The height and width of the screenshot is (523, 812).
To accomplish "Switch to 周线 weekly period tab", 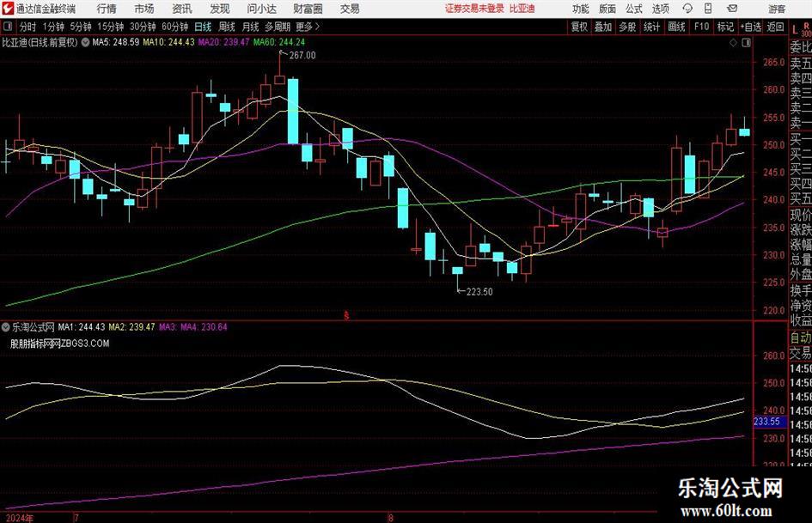I will pyautogui.click(x=227, y=27).
